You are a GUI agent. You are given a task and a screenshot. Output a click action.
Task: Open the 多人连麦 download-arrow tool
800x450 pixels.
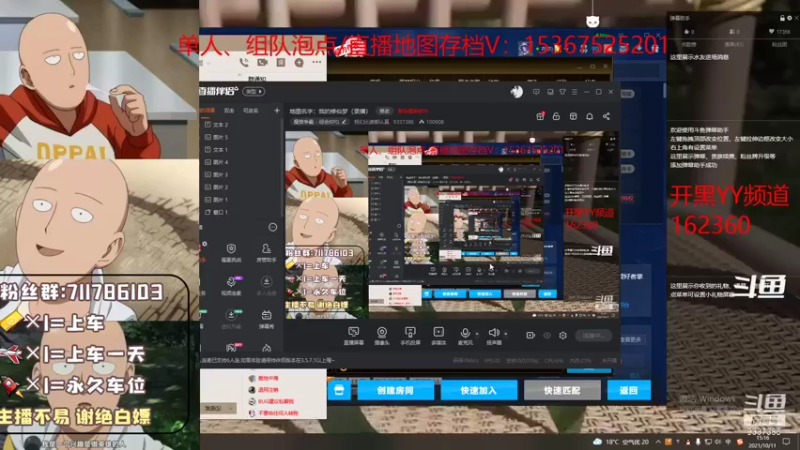266,285
